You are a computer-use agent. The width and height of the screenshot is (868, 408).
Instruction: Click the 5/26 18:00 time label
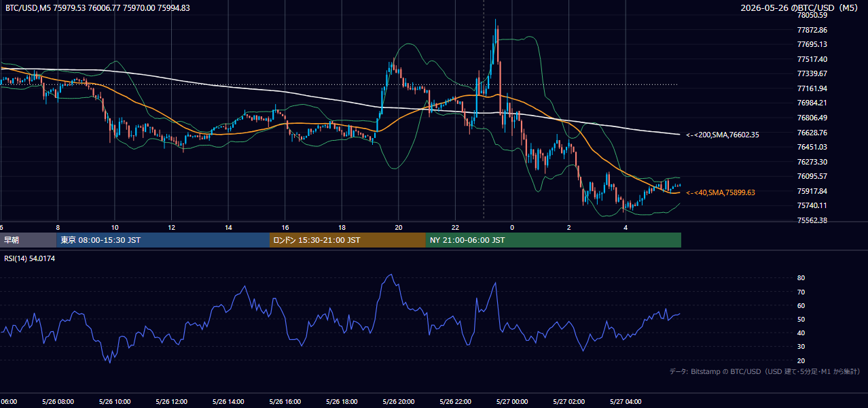point(342,402)
